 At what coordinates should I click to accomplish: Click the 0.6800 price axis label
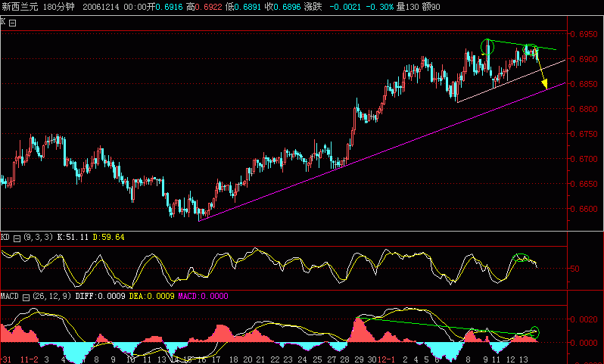pos(584,109)
